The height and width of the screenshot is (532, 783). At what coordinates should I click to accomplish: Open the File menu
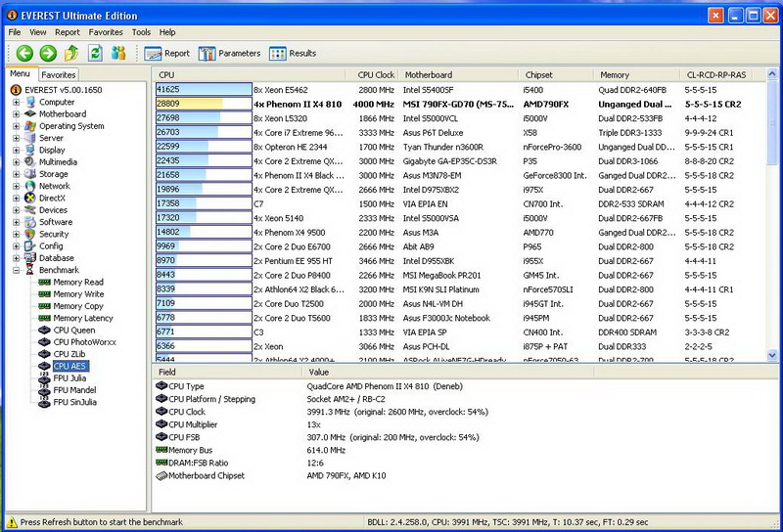pos(15,32)
